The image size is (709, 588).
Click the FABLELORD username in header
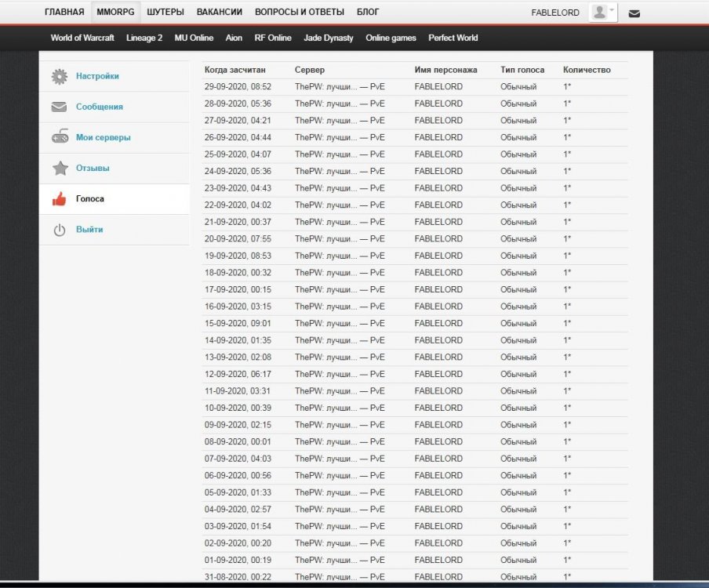pos(555,13)
